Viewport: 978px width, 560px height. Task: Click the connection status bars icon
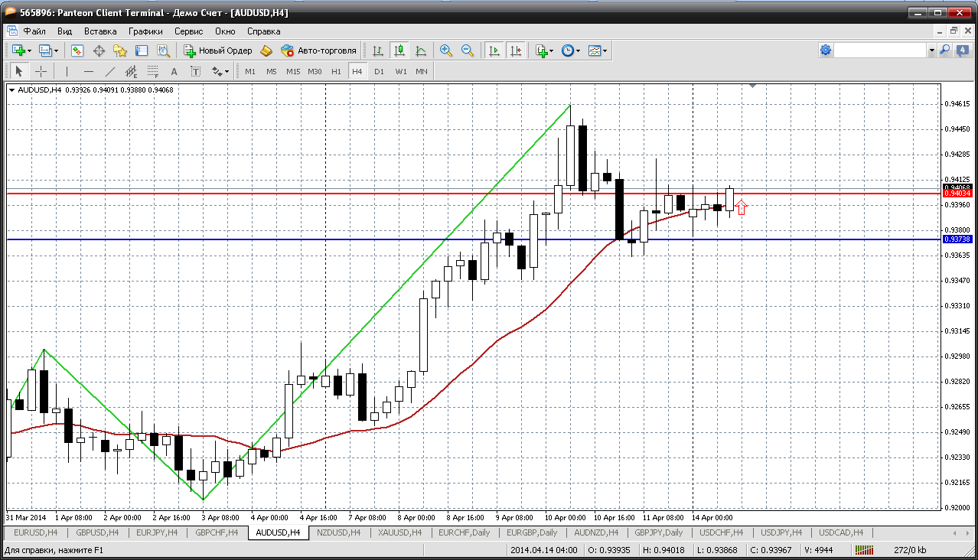[864, 549]
